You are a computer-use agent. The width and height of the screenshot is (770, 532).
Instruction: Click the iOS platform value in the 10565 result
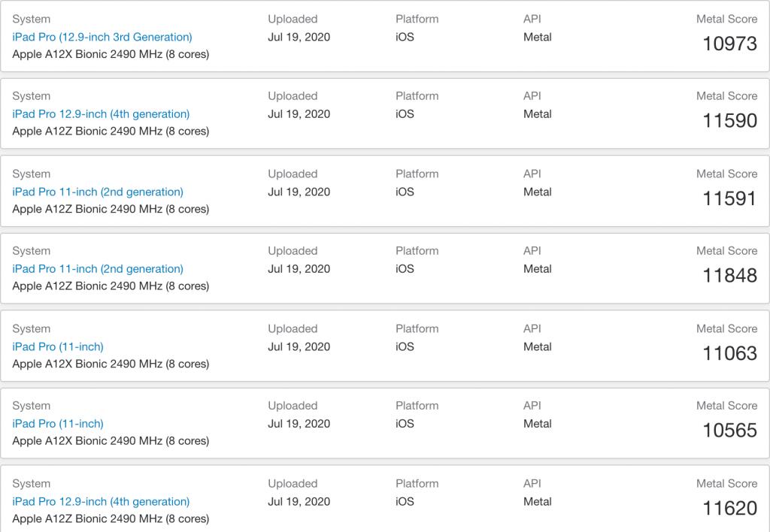(x=405, y=424)
